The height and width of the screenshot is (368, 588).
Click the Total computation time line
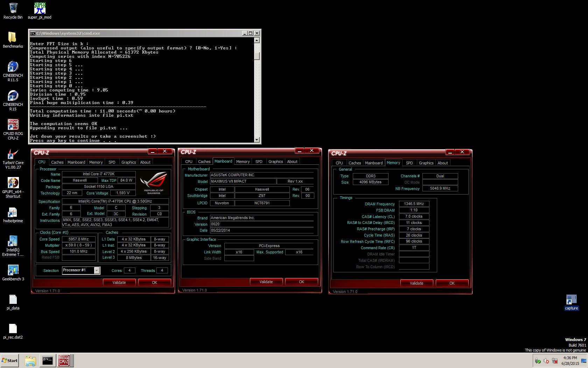point(103,111)
